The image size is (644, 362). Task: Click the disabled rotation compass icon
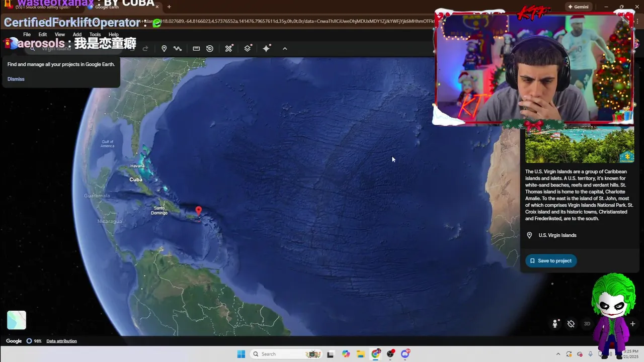571,324
